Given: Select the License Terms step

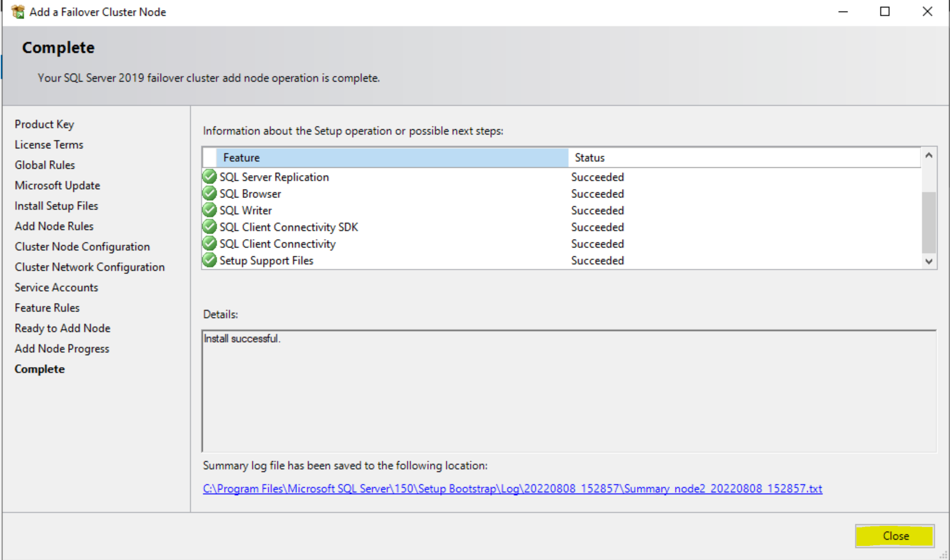Looking at the screenshot, I should click(49, 145).
